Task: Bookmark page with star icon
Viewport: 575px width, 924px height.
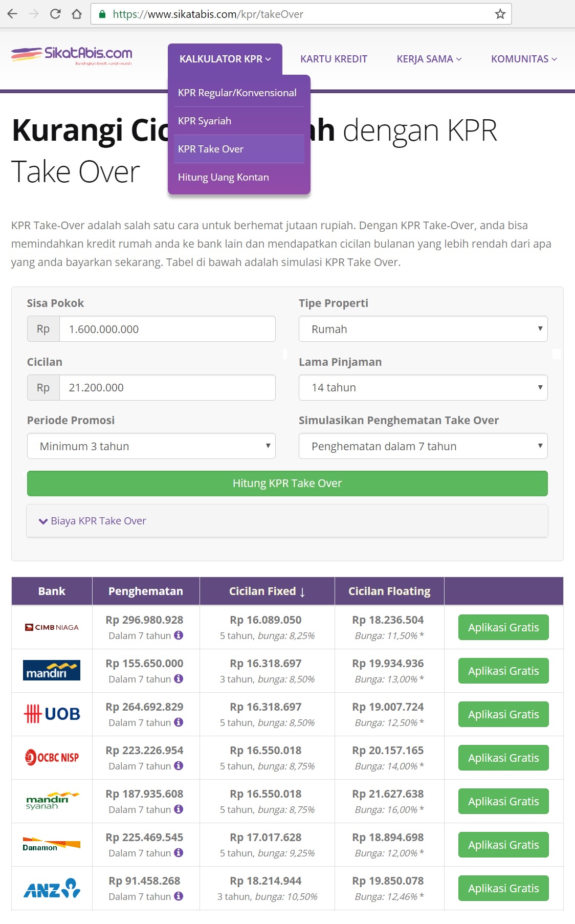Action: pos(500,14)
